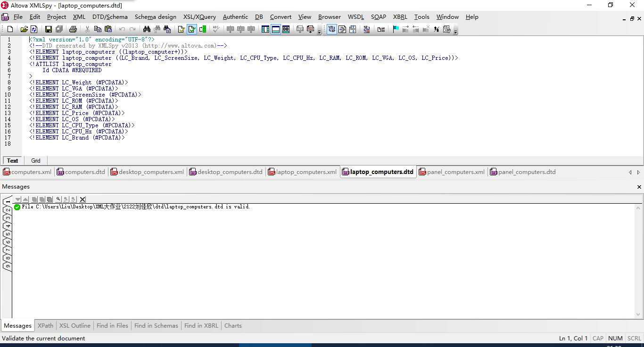Viewport: 644px width, 347px height.
Task: Click the text view settings icon
Action: click(x=446, y=29)
